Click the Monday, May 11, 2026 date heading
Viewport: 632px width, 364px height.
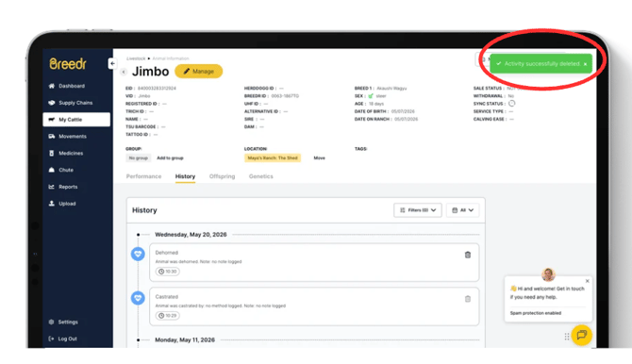(185, 340)
